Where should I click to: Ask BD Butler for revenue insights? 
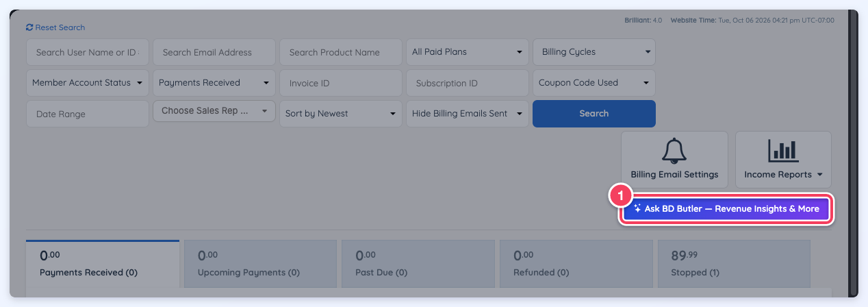(726, 208)
